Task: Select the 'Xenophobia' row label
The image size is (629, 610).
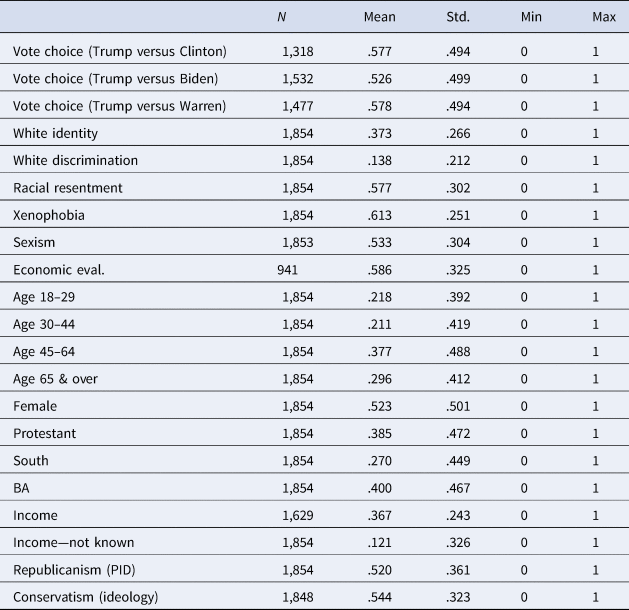Action: coord(47,215)
